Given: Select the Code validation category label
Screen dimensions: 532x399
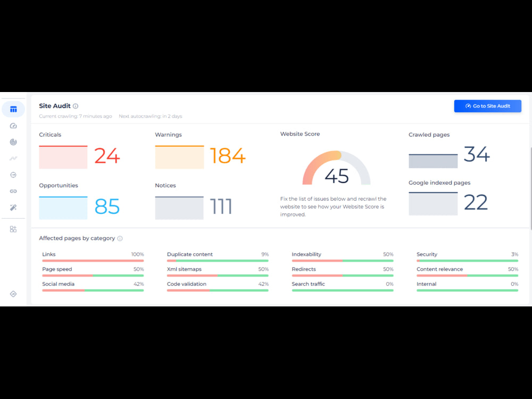Looking at the screenshot, I should coord(187,284).
